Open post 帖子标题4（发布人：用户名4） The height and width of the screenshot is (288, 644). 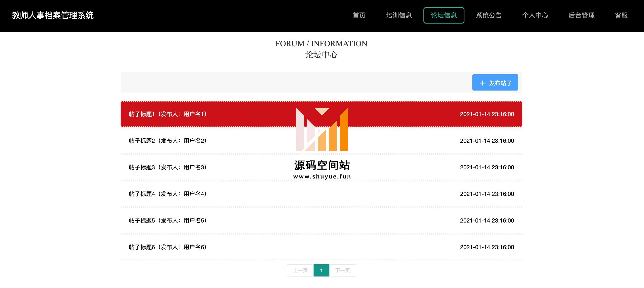coord(168,194)
